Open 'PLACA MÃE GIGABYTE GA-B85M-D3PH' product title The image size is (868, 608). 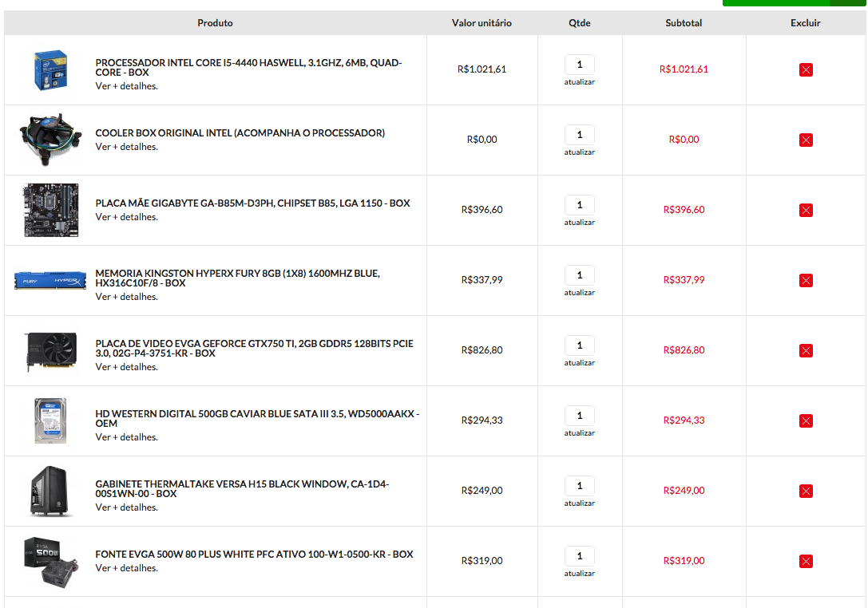click(252, 203)
